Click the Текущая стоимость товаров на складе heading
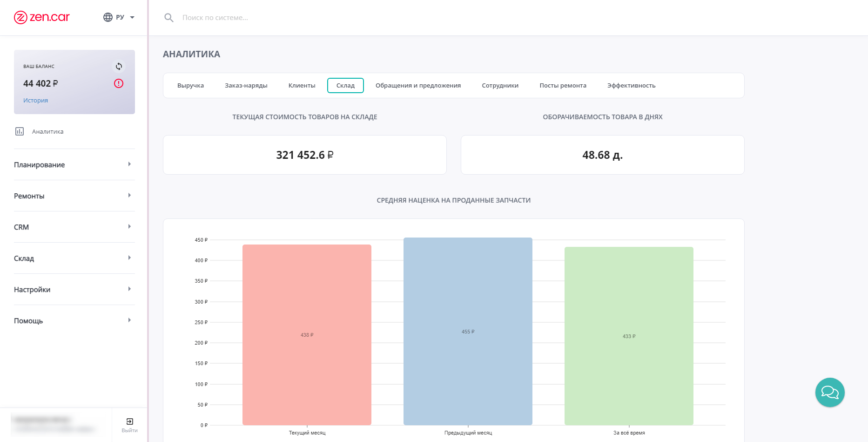The height and width of the screenshot is (442, 868). [x=305, y=117]
